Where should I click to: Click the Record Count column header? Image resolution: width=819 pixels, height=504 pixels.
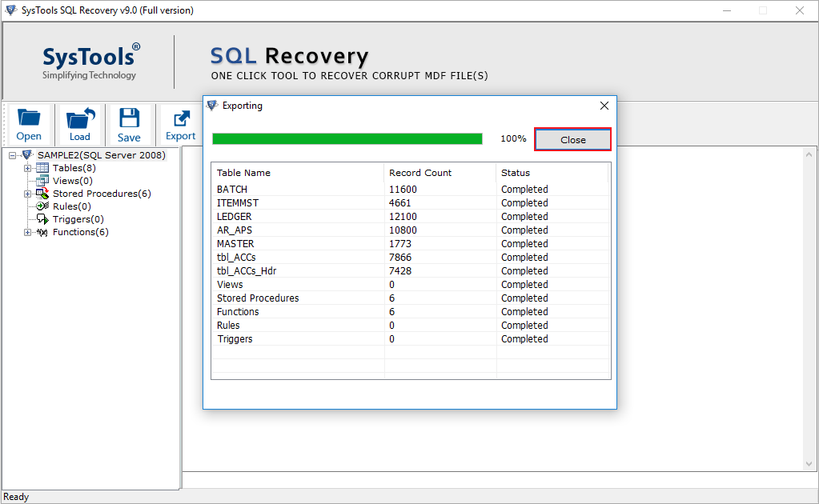click(x=440, y=173)
